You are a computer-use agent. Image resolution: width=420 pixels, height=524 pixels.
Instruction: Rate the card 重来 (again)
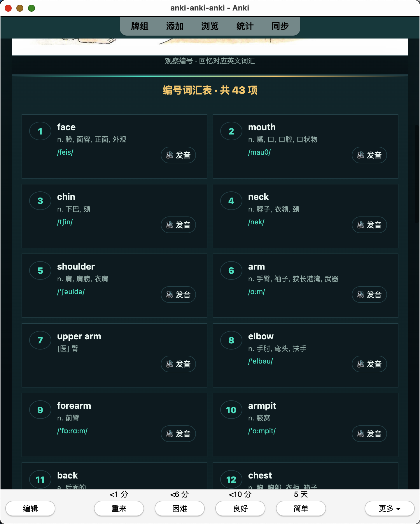[119, 509]
